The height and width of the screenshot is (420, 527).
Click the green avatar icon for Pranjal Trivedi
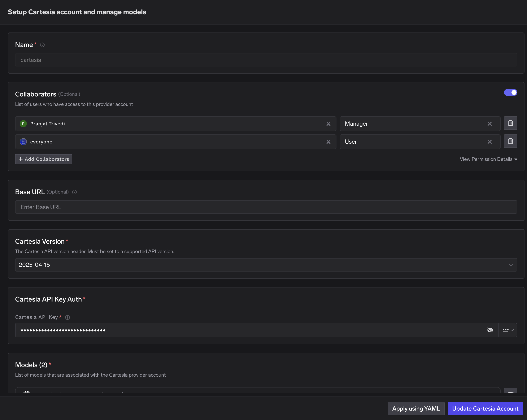pyautogui.click(x=23, y=124)
